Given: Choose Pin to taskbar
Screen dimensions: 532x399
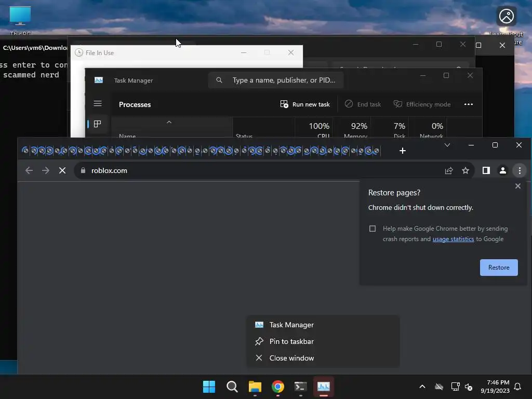Looking at the screenshot, I should [x=323, y=342].
